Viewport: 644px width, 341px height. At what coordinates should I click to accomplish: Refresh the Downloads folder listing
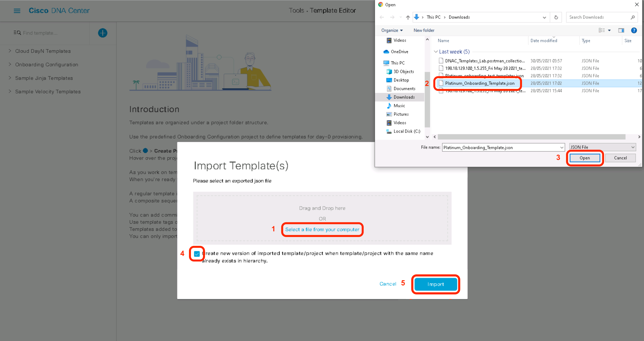pyautogui.click(x=556, y=17)
